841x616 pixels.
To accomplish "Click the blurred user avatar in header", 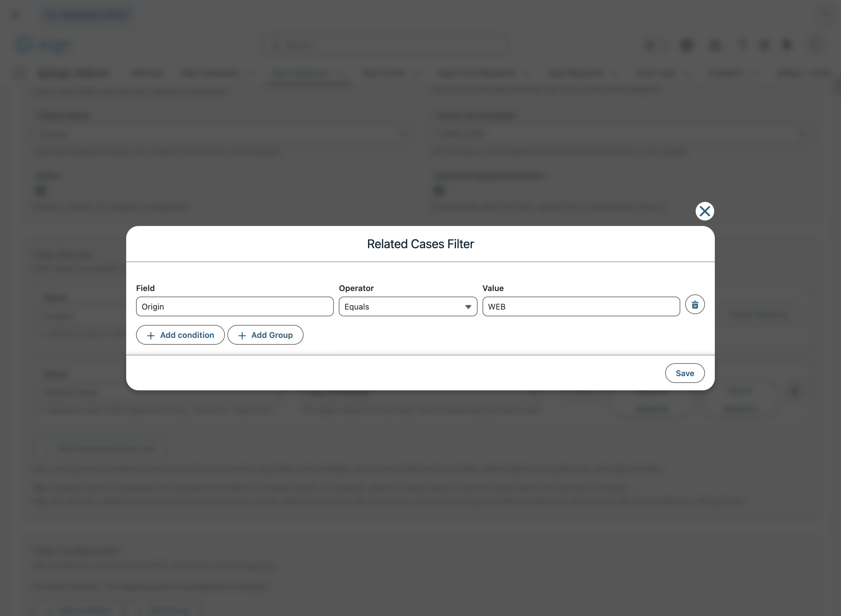I will point(816,45).
